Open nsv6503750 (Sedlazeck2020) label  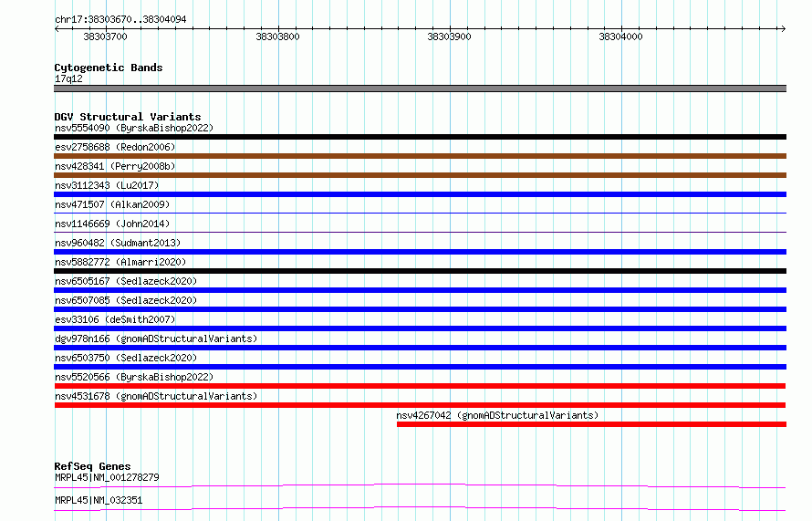click(126, 358)
